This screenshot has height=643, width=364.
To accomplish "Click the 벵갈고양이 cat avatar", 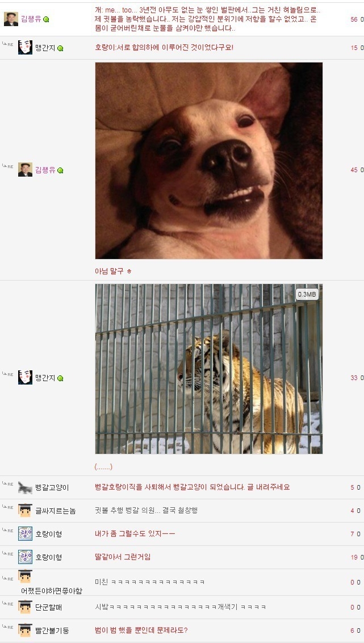I will pyautogui.click(x=25, y=487).
